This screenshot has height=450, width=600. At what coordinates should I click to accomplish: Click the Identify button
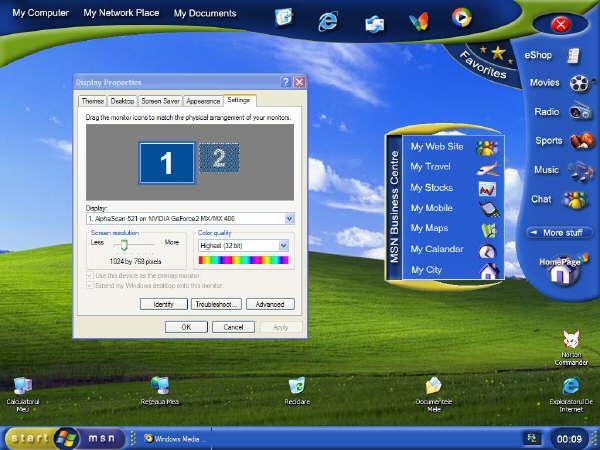point(163,304)
